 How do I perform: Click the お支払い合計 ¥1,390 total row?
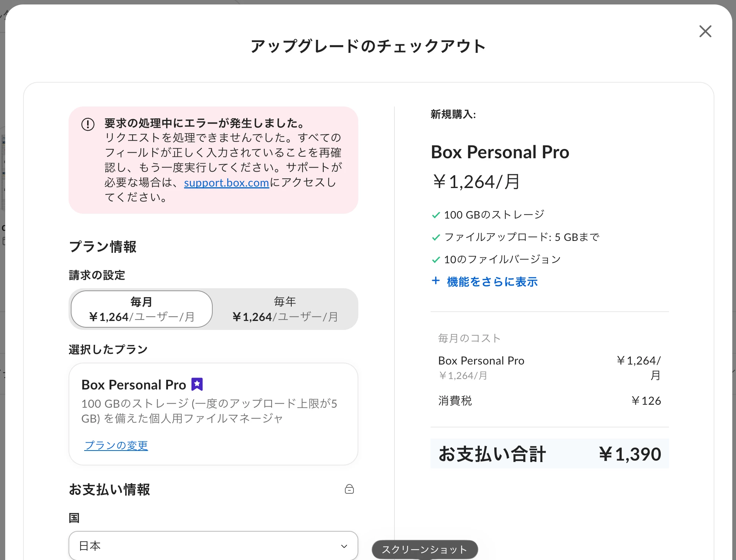tap(550, 454)
